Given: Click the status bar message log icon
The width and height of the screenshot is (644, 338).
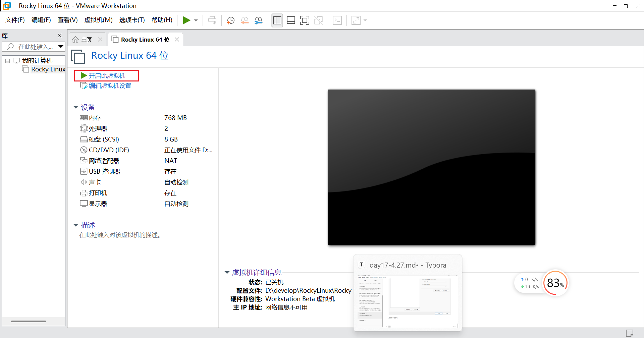Looking at the screenshot, I should (629, 333).
